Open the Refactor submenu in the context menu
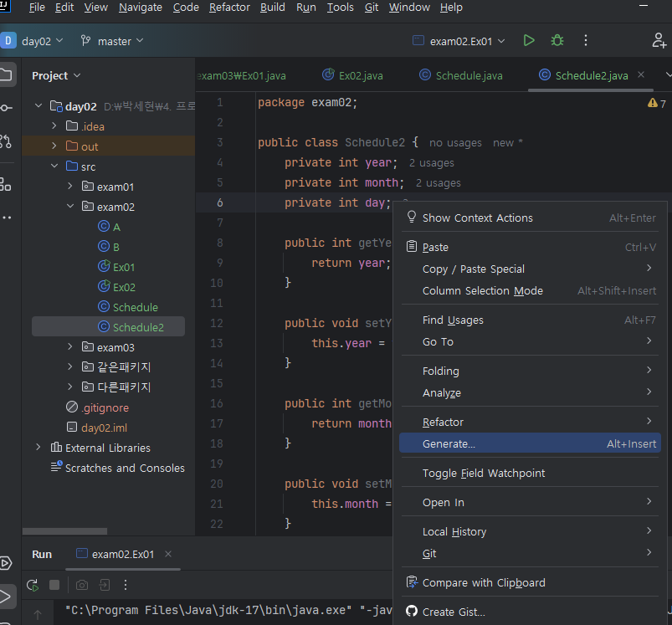 point(530,422)
